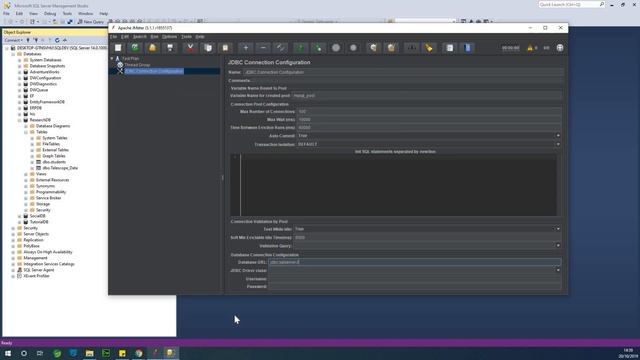Select dbo.students table in Object Explorer
This screenshot has width=640, height=360.
[x=54, y=162]
